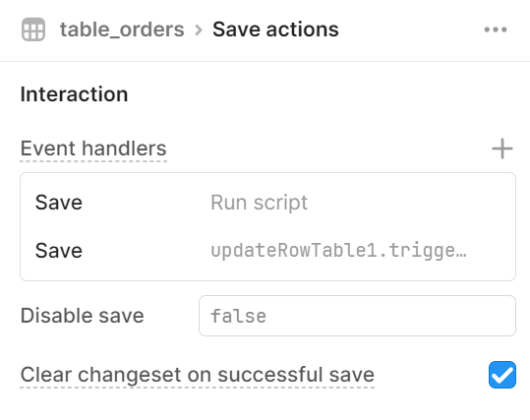This screenshot has width=530, height=420.
Task: Go back to table_orders breadcrumb
Action: point(122,30)
